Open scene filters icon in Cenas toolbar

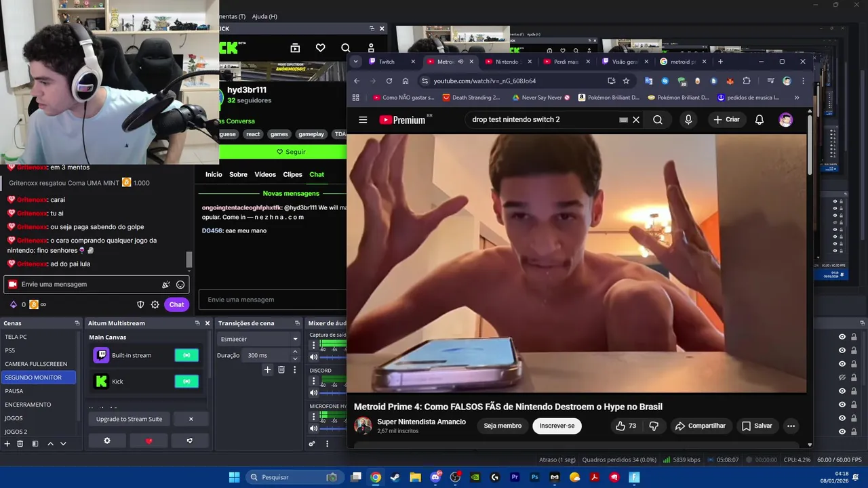[x=35, y=443]
